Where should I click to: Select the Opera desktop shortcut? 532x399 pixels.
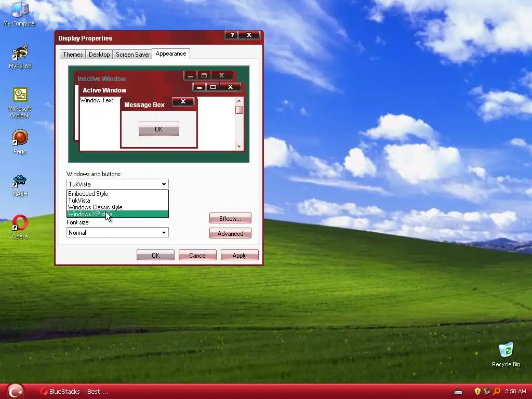point(20,227)
